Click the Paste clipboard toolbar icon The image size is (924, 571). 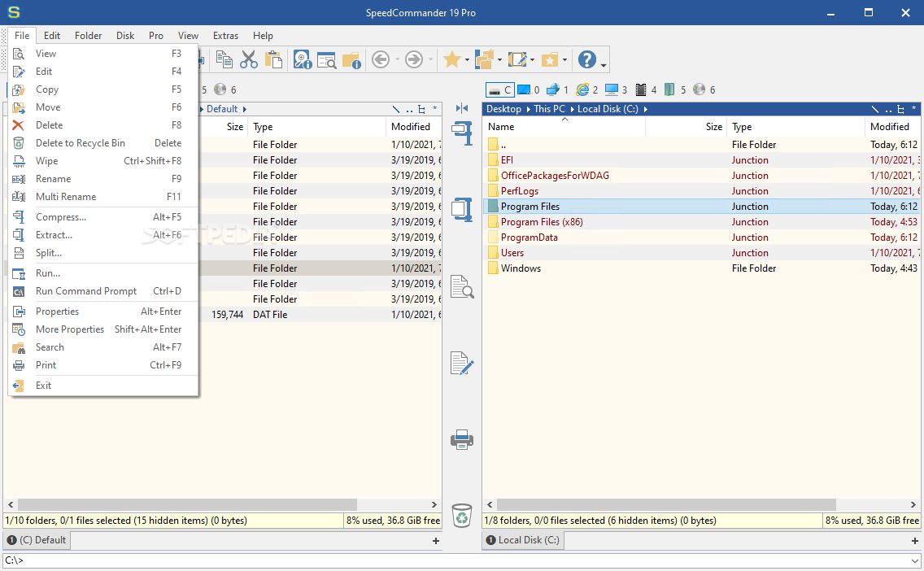[x=273, y=59]
